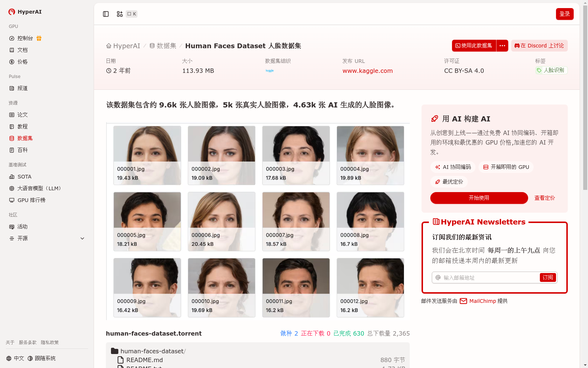Open thumbnail 000001.jpg
588x368 pixels.
[147, 155]
